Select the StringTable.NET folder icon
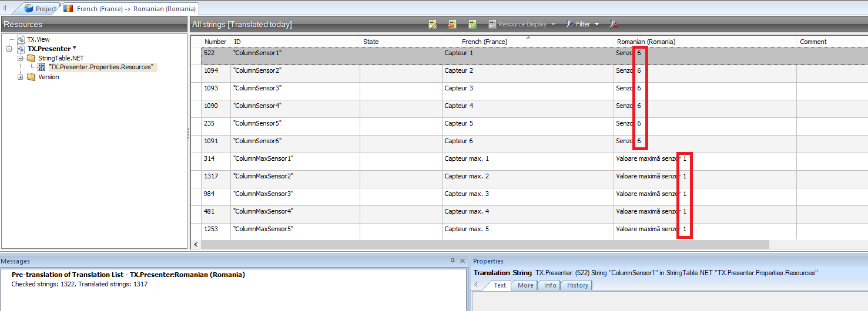 [31, 58]
